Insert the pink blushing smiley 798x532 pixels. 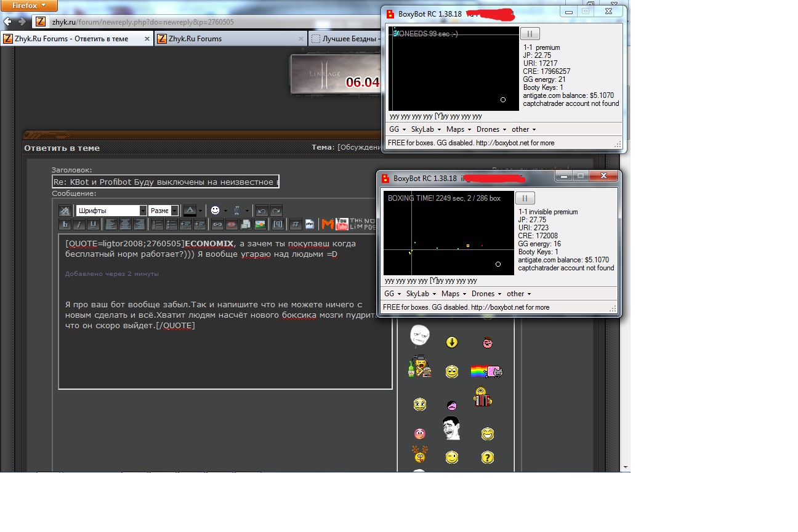pos(420,433)
